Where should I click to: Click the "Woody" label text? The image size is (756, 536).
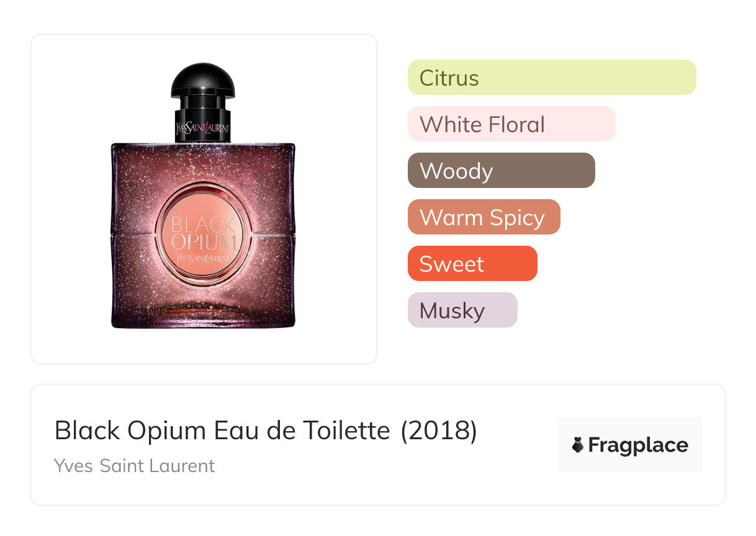tap(456, 171)
